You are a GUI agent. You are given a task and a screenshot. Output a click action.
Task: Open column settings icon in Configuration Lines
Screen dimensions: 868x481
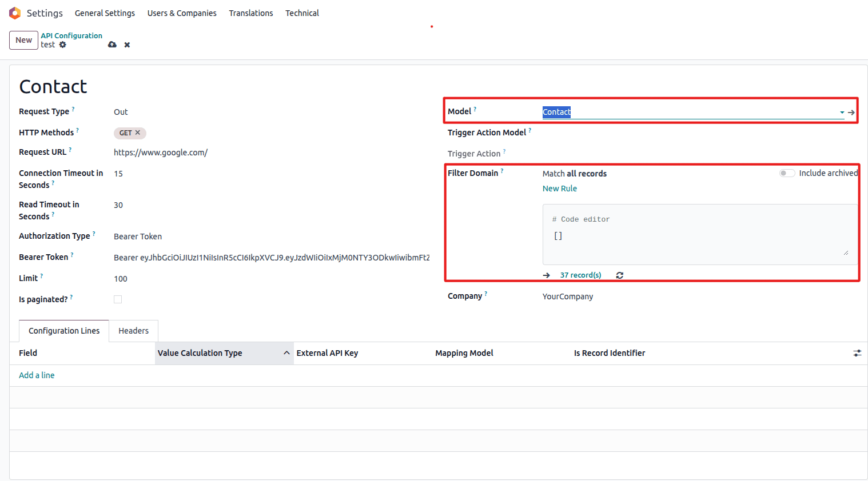pos(857,353)
